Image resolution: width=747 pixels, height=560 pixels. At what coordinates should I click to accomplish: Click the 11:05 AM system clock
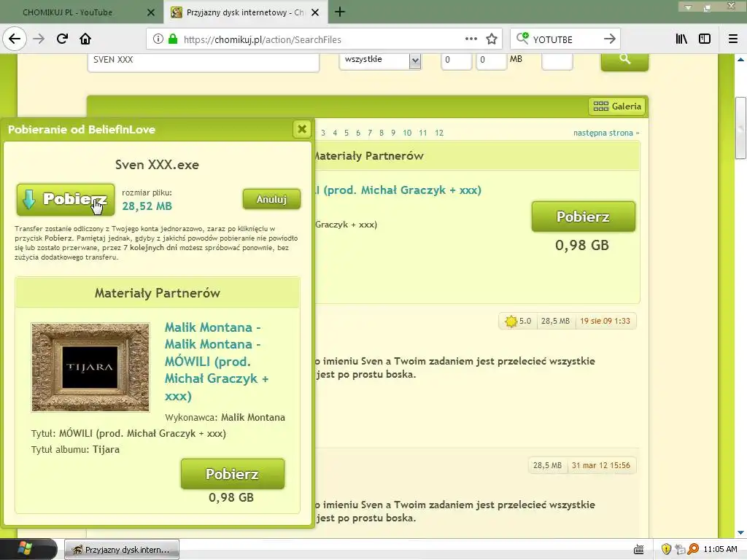(720, 549)
